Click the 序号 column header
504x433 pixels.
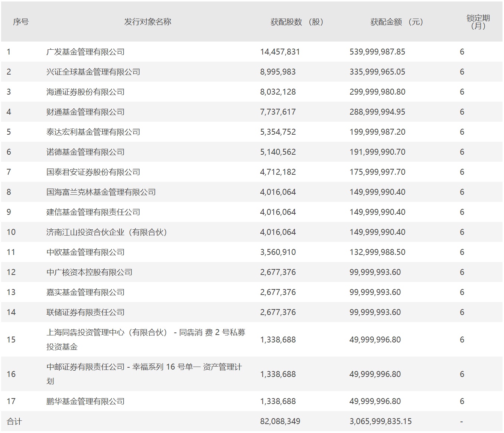coord(21,22)
